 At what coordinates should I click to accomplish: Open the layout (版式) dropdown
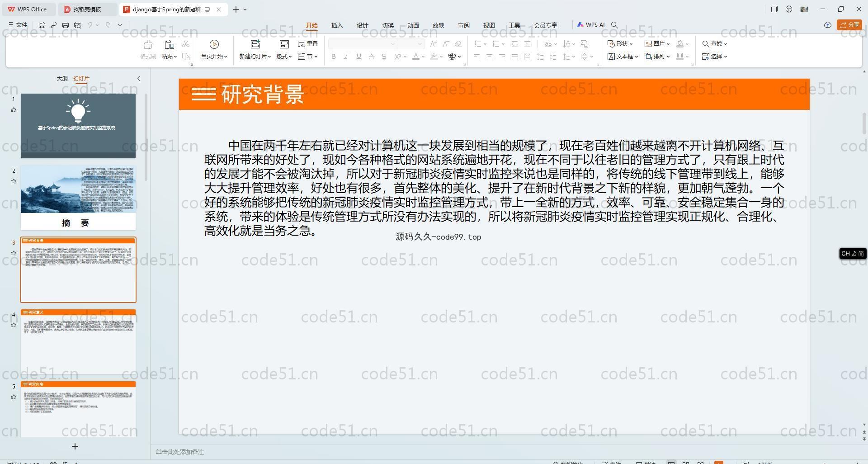click(x=284, y=57)
